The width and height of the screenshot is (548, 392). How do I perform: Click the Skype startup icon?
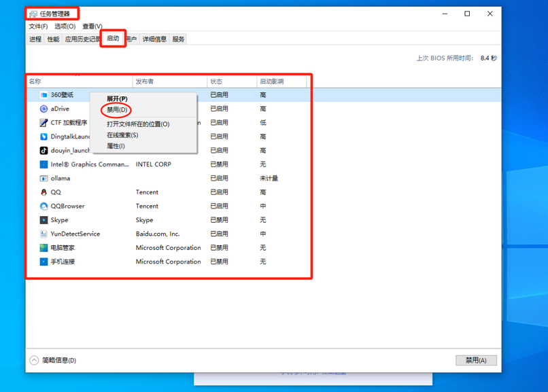pyautogui.click(x=44, y=220)
